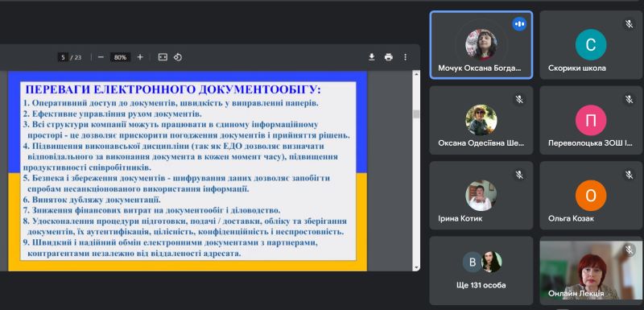This screenshot has width=644, height=310.
Task: Click the speaking indicator on Мочук tile
Action: (519, 24)
